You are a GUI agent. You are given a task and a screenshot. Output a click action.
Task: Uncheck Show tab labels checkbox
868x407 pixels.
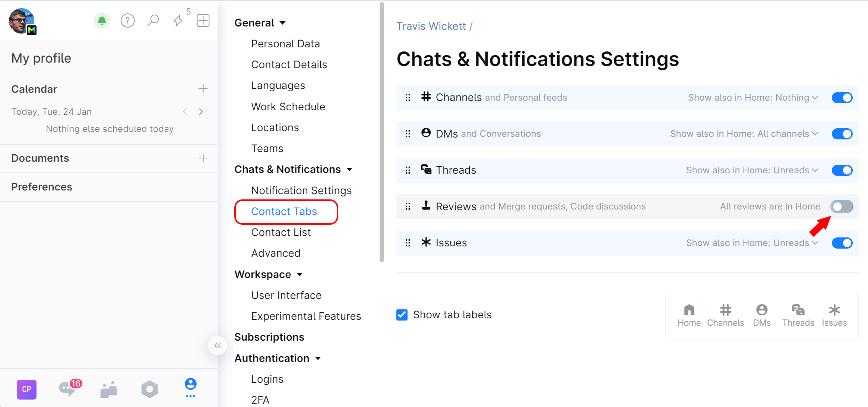(x=402, y=315)
